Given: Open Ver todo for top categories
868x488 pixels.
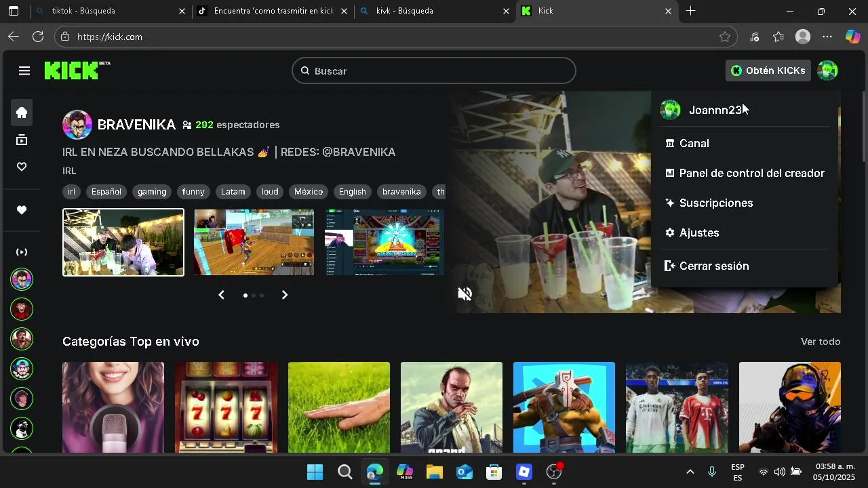Looking at the screenshot, I should point(821,342).
